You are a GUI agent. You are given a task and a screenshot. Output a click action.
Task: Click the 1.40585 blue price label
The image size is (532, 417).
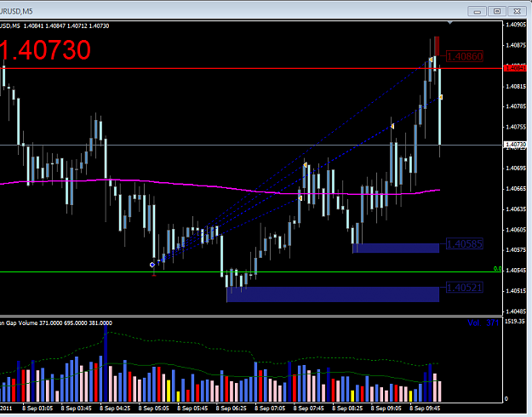[465, 244]
